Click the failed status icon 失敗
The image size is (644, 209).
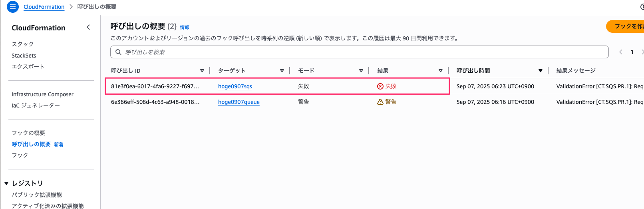pyautogui.click(x=380, y=86)
